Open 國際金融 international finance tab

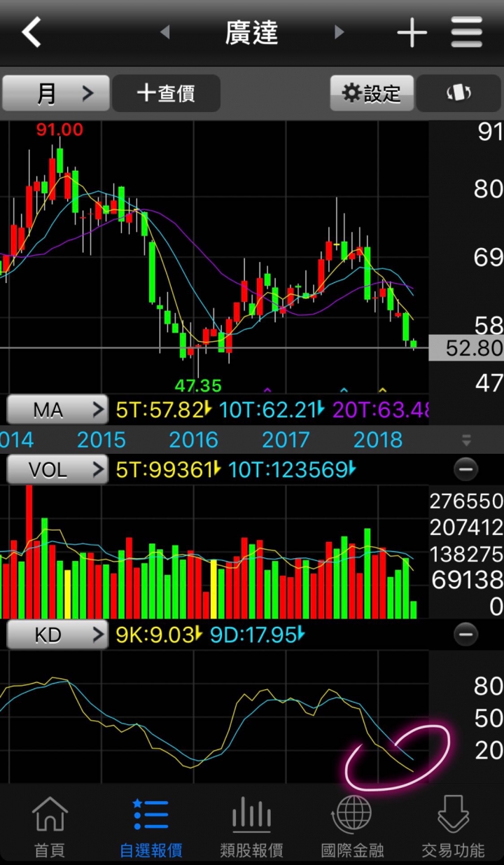(353, 826)
